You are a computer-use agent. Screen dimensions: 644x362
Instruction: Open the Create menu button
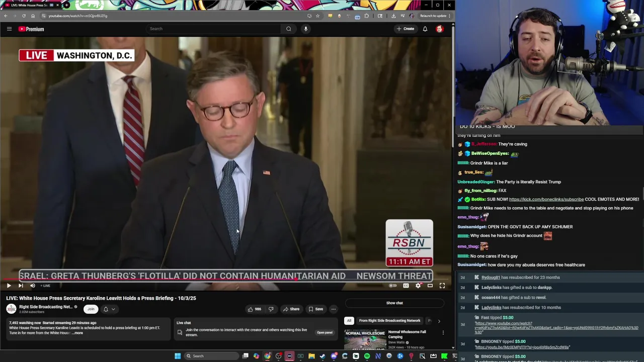(x=405, y=29)
